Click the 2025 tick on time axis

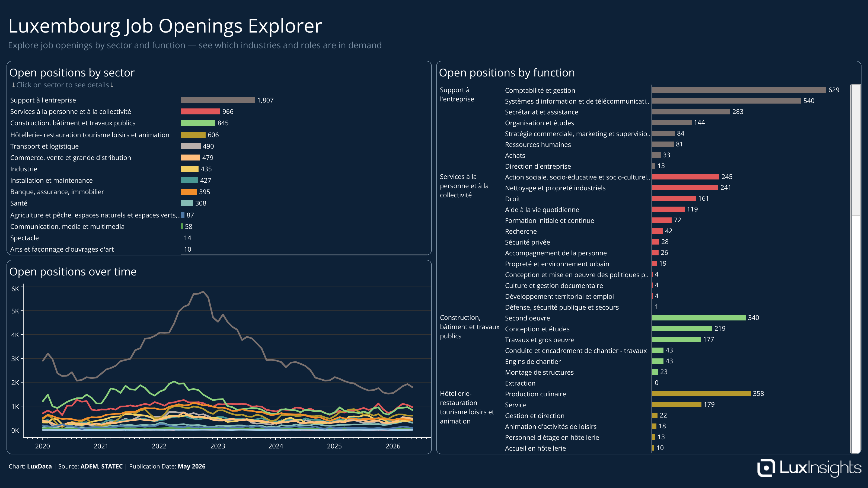coord(334,446)
